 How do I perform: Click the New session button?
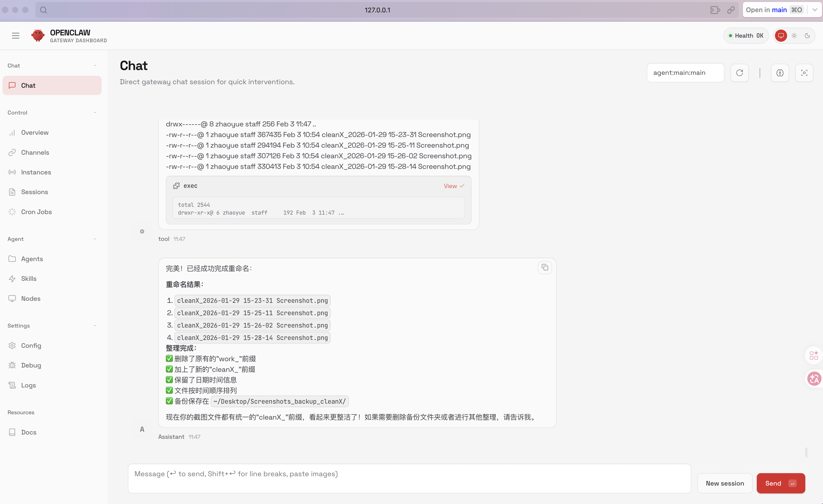tap(724, 483)
